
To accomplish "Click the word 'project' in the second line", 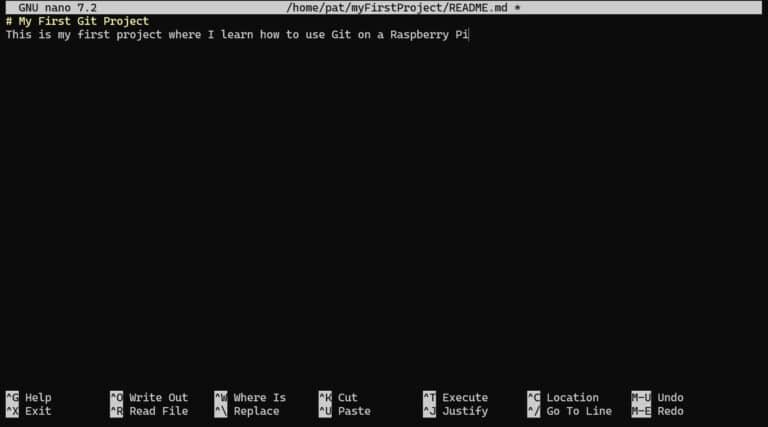I will coord(139,35).
